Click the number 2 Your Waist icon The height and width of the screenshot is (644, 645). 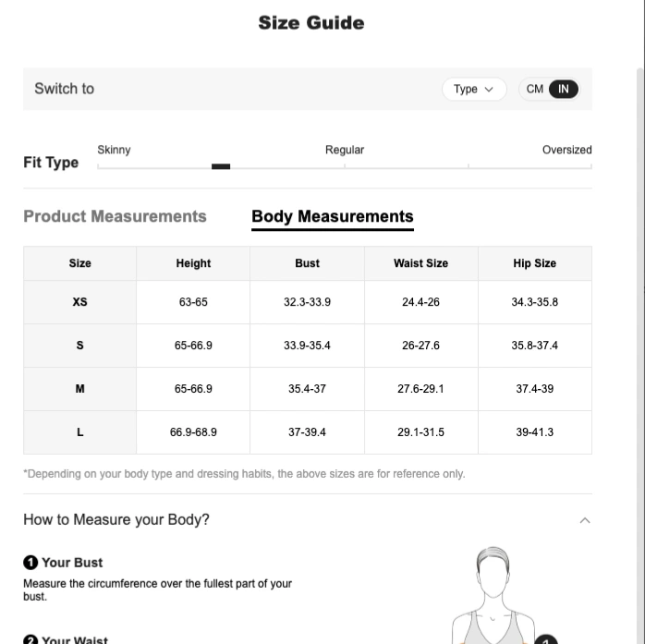(x=30, y=639)
